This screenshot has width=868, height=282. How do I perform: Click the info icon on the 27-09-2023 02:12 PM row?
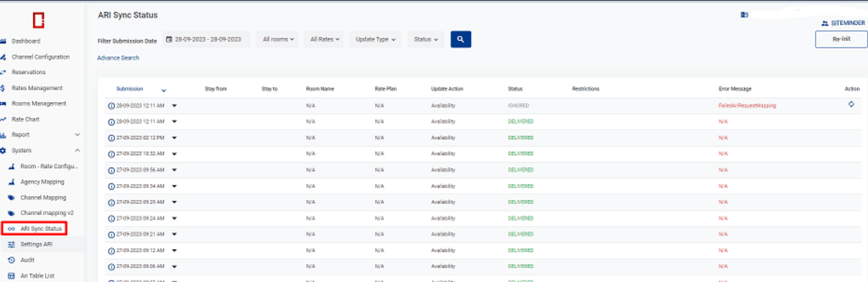point(112,138)
